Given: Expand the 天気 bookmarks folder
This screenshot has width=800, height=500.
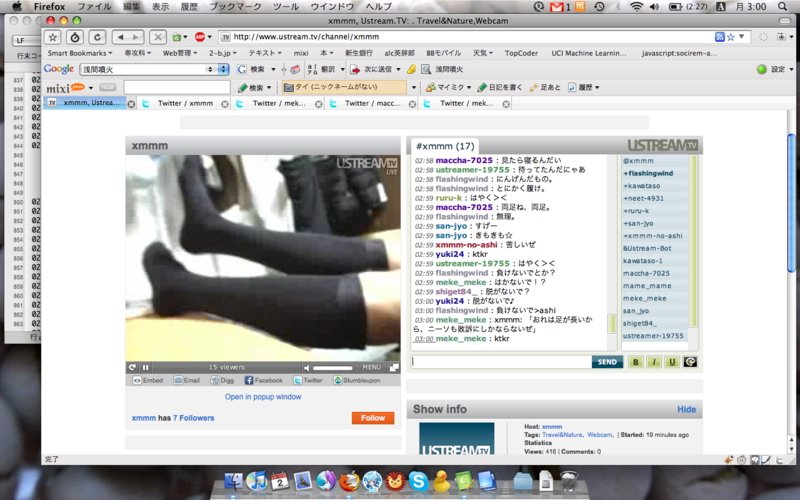Looking at the screenshot, I should [483, 53].
